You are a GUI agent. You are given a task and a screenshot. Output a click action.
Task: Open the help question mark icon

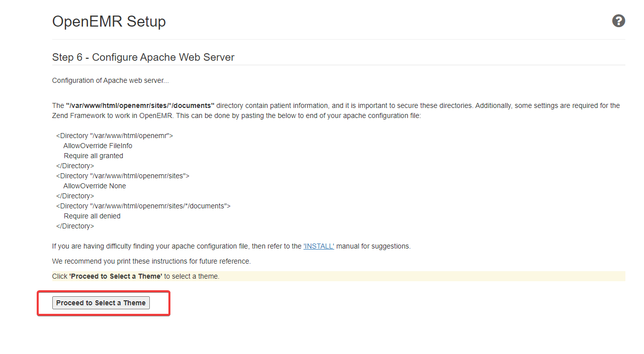tap(618, 21)
